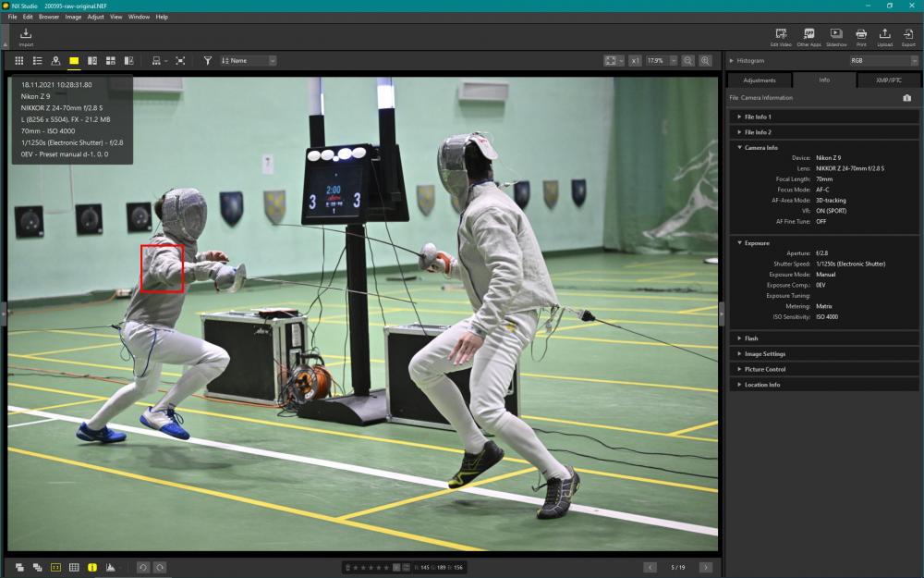
Task: Open the Name sort order dropdown
Action: [x=248, y=61]
